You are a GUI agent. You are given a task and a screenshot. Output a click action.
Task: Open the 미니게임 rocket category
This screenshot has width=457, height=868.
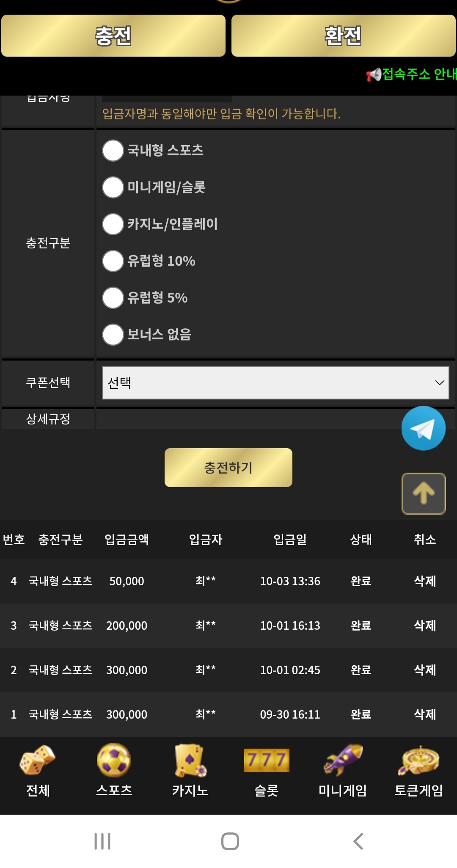click(342, 771)
